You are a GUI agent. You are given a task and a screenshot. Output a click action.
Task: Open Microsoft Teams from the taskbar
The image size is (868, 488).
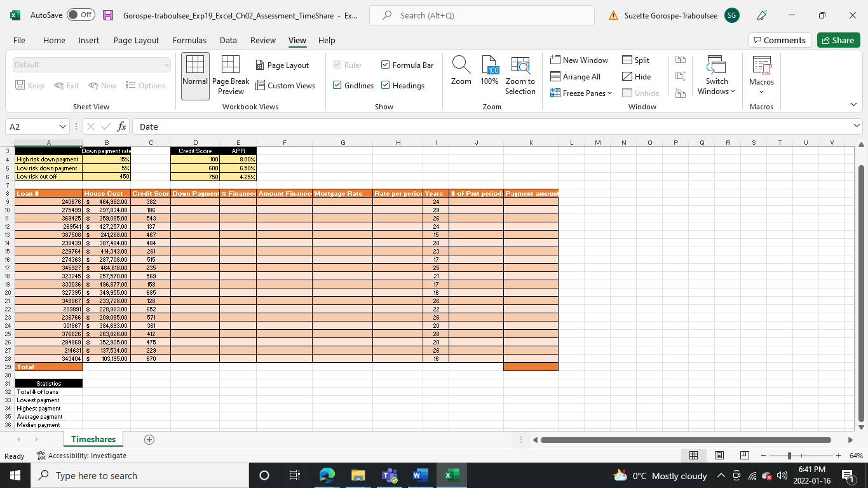(x=389, y=475)
